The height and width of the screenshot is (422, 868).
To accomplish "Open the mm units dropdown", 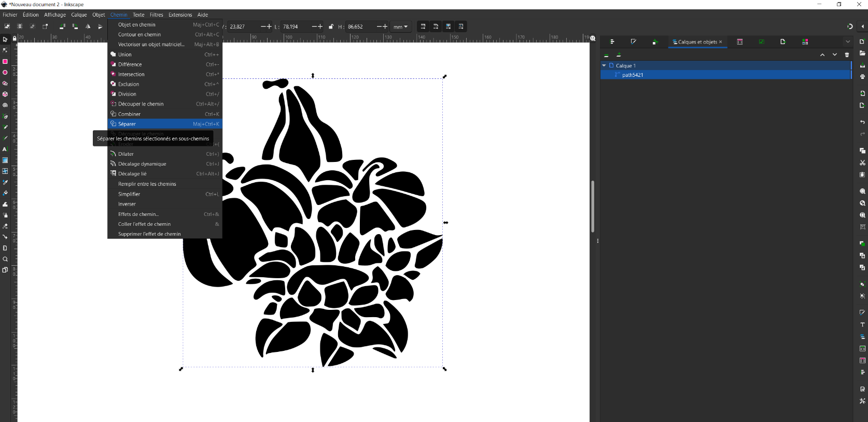I will (400, 26).
